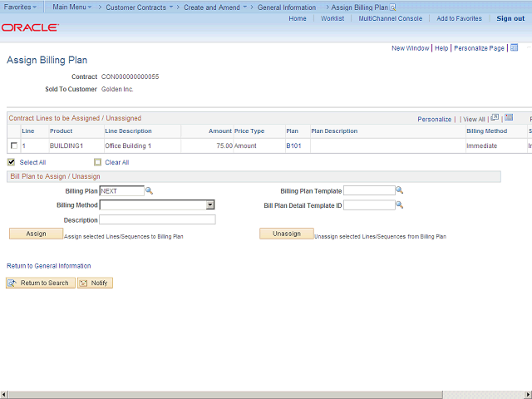Open Bill Plan Detail Template ID lookup
This screenshot has width=532, height=399.
400,204
